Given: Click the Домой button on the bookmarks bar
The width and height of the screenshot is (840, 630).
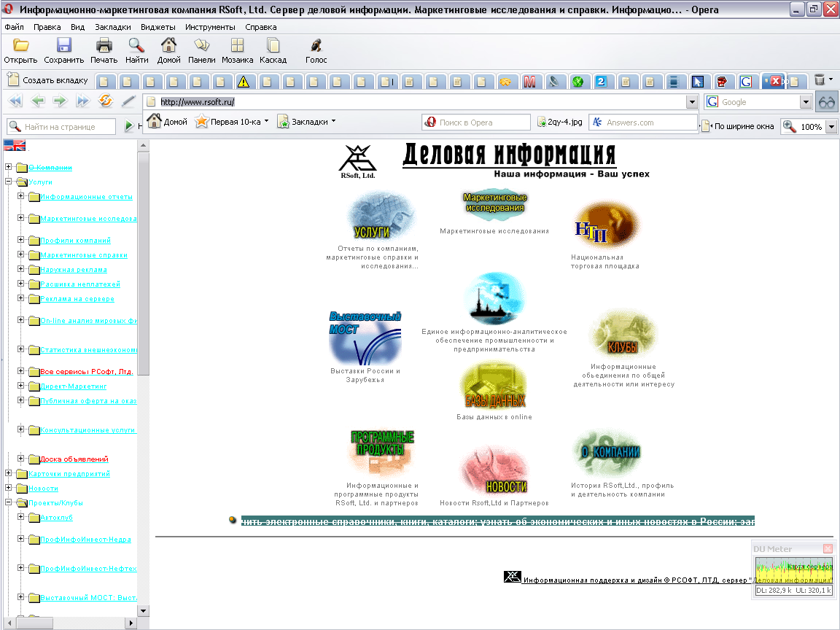Looking at the screenshot, I should [x=167, y=122].
